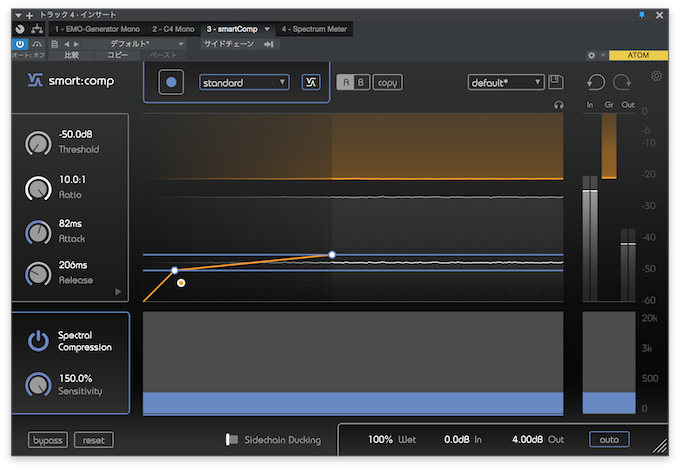Click the lower white knee handle on the curve

[x=174, y=271]
